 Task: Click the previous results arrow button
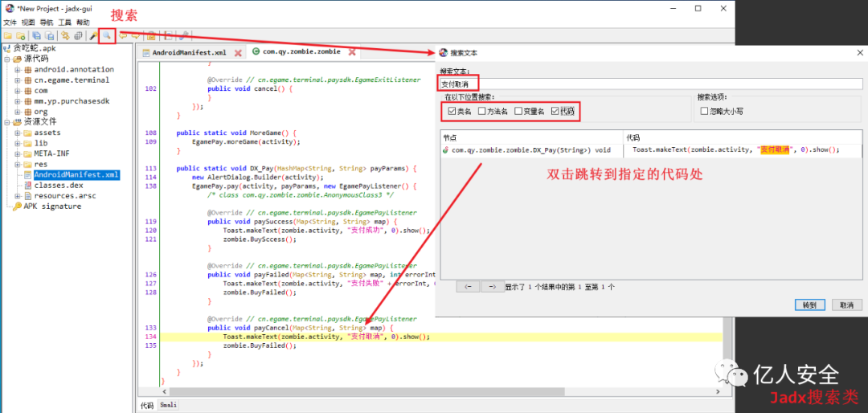tap(469, 287)
